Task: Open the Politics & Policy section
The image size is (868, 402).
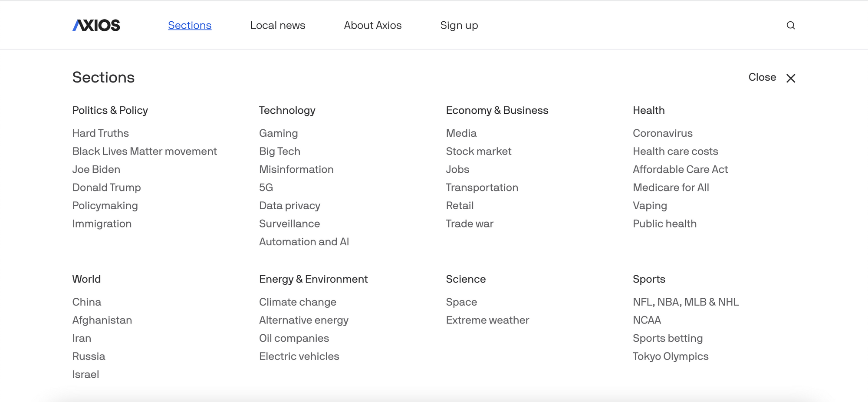Action: 110,110
